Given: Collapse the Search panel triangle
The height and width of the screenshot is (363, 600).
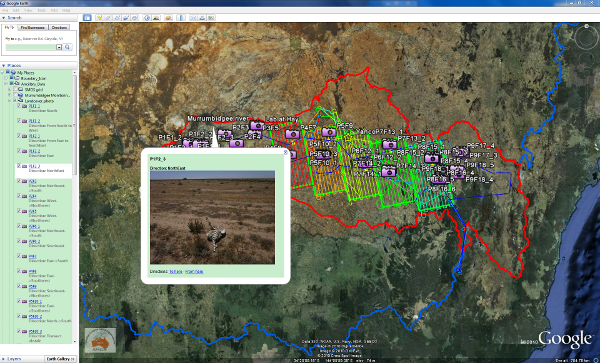Looking at the screenshot, I should (x=3, y=18).
